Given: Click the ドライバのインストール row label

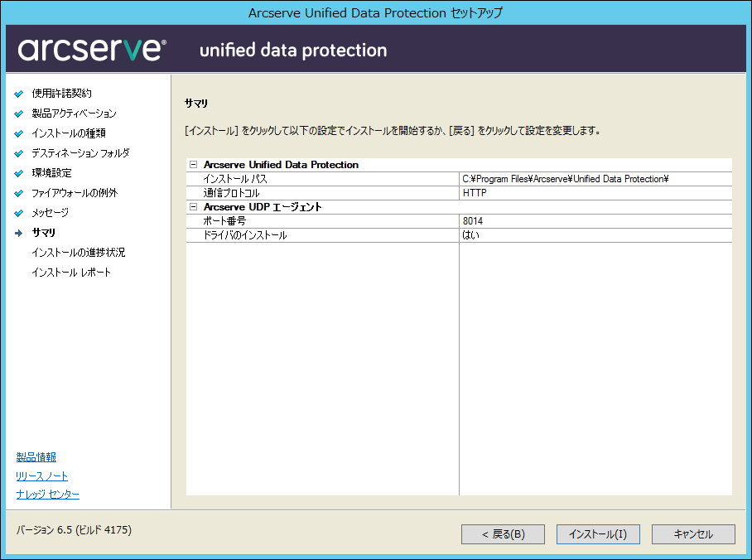Looking at the screenshot, I should click(x=244, y=235).
